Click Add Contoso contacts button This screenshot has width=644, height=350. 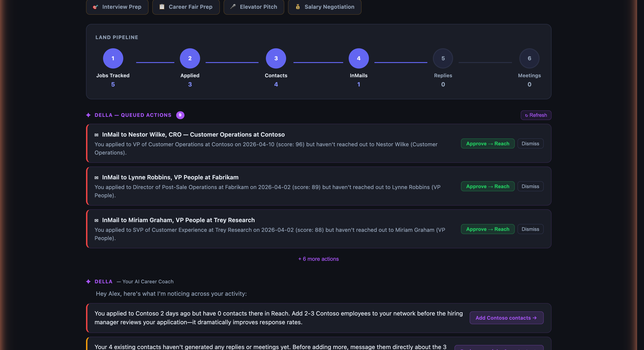coord(506,318)
